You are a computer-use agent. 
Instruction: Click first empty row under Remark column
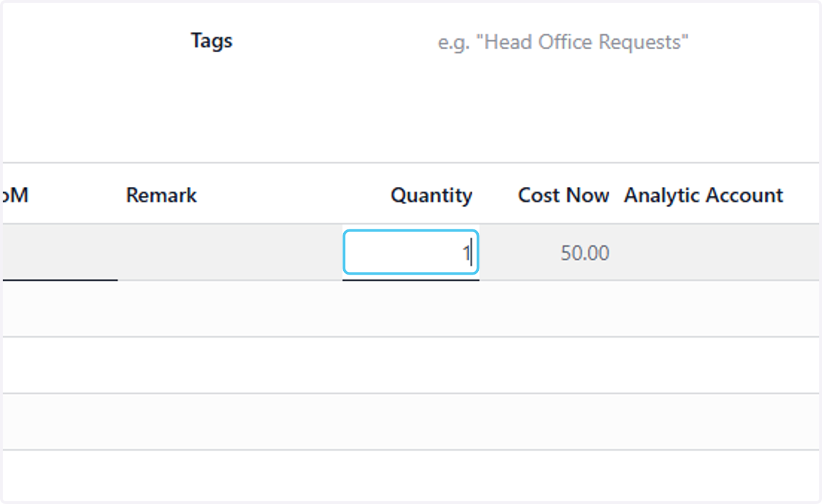pyautogui.click(x=230, y=309)
